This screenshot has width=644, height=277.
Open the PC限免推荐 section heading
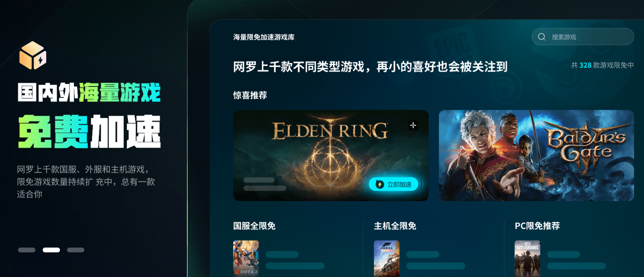point(537,226)
